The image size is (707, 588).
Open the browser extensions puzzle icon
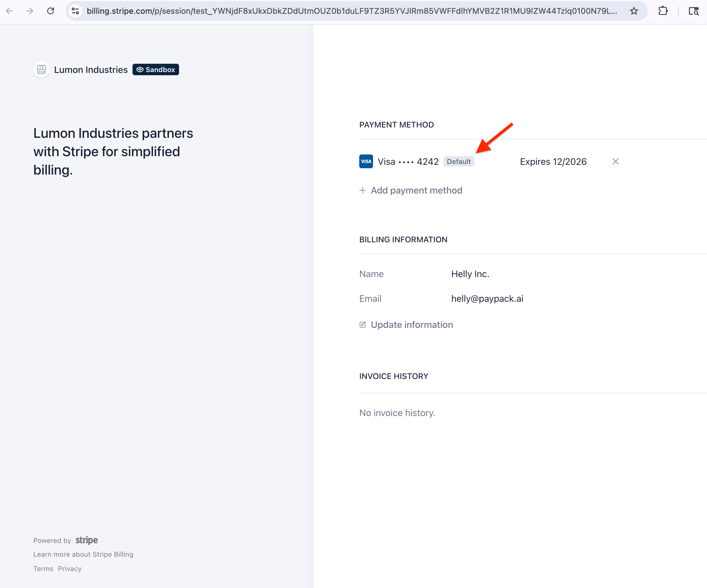(663, 11)
